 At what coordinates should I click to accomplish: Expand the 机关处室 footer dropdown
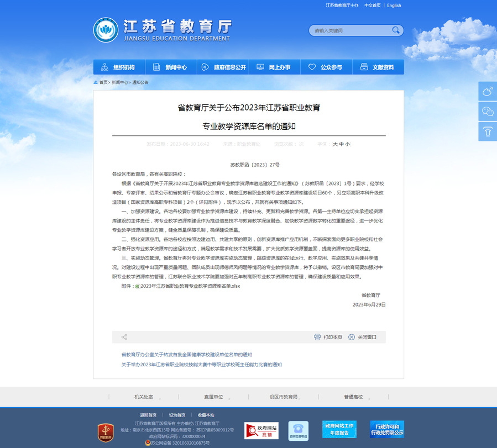[144, 397]
